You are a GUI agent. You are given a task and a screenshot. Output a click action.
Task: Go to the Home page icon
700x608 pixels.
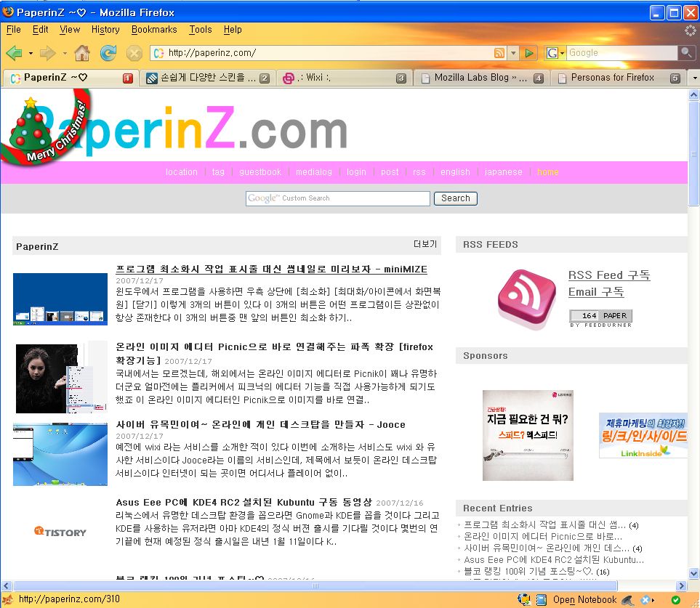(x=81, y=53)
